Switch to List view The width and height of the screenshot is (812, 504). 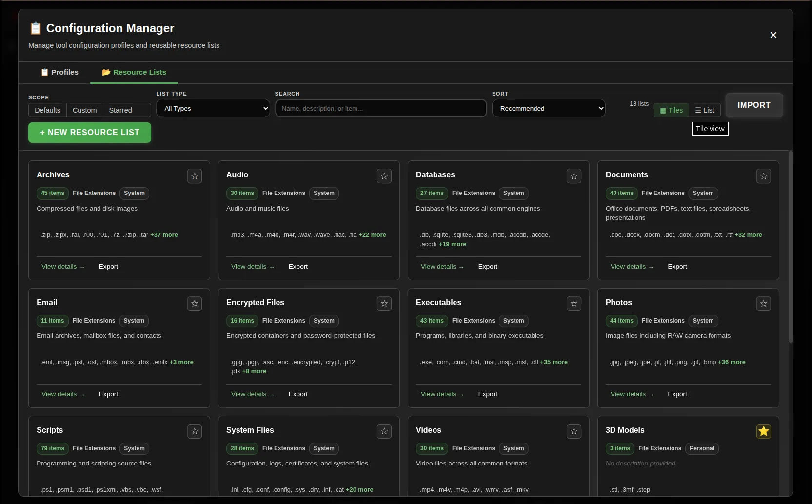[x=705, y=110]
